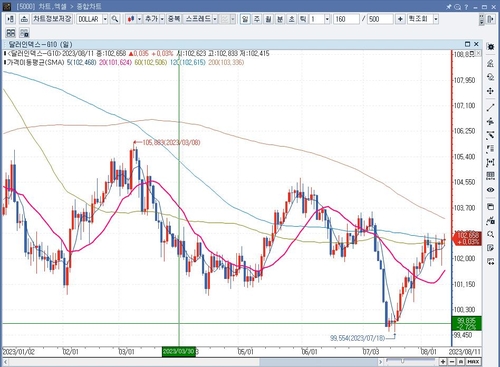500x367 pixels.
Task: Click the 스프레드 button
Action: tap(198, 19)
